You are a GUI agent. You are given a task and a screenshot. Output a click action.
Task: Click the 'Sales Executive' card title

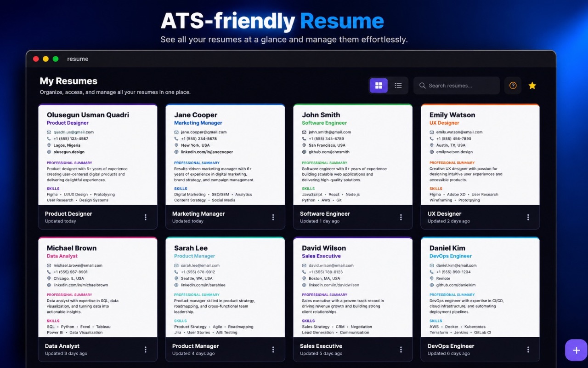(x=321, y=346)
